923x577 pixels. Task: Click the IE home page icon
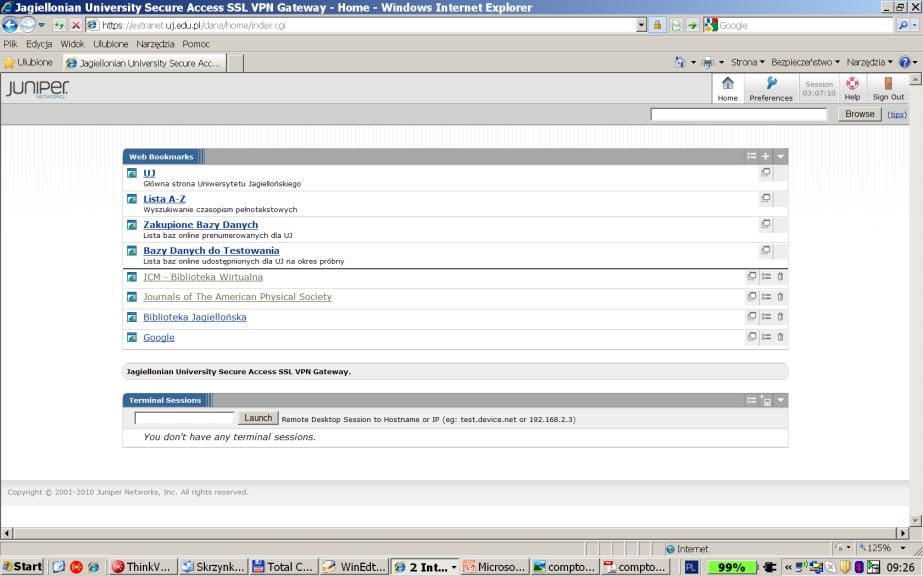click(x=680, y=62)
